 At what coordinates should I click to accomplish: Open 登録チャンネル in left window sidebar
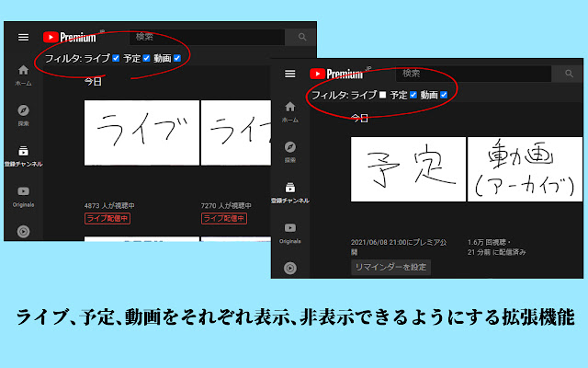tap(23, 156)
